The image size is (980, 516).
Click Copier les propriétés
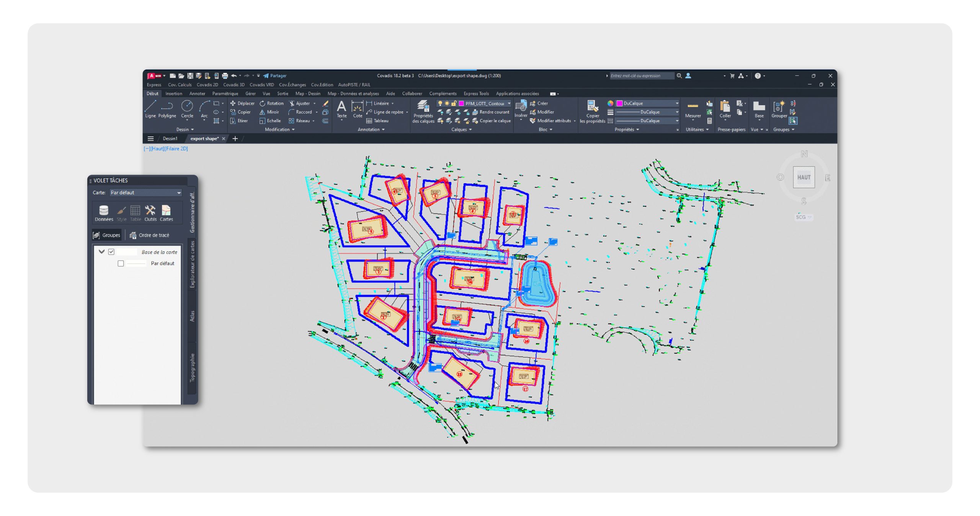pos(592,111)
